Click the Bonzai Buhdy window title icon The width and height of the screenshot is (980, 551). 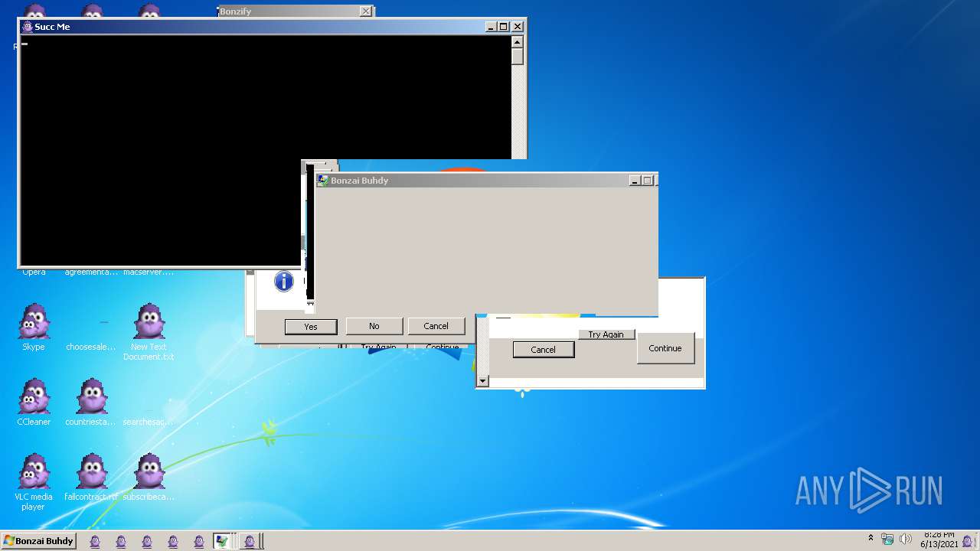324,181
